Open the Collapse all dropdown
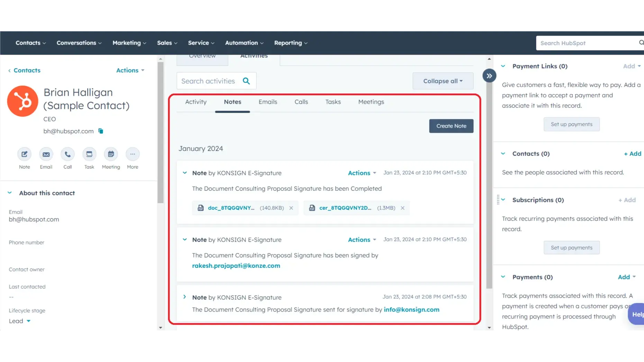The width and height of the screenshot is (644, 362). tap(443, 81)
